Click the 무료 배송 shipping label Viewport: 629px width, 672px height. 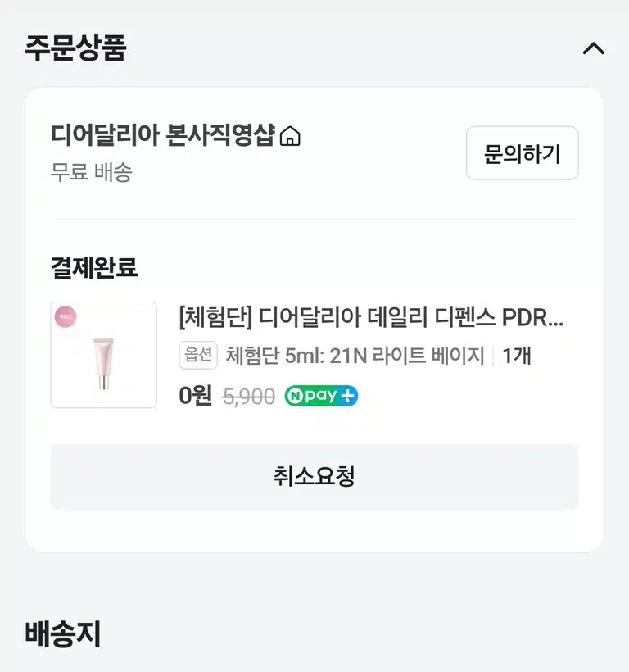91,172
